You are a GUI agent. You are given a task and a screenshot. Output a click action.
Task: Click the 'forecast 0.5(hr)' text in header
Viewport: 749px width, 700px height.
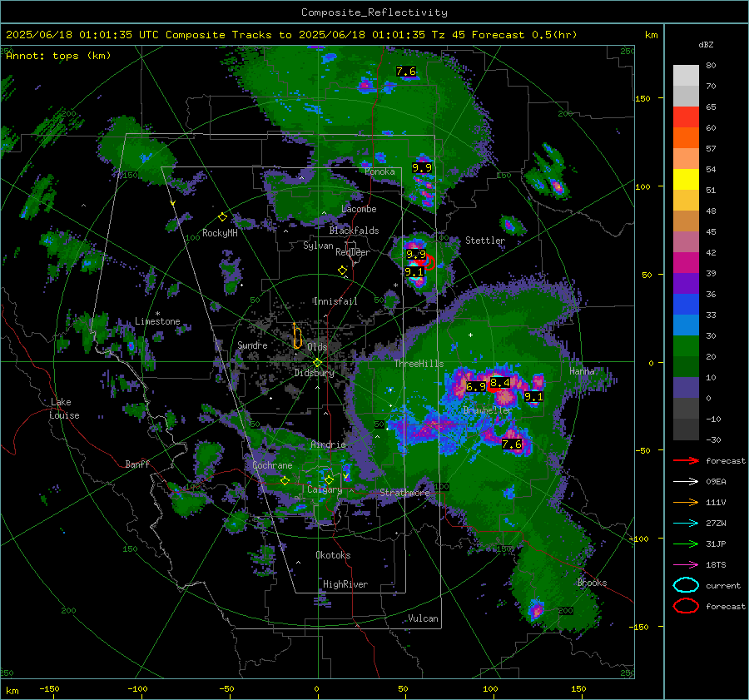(x=524, y=35)
